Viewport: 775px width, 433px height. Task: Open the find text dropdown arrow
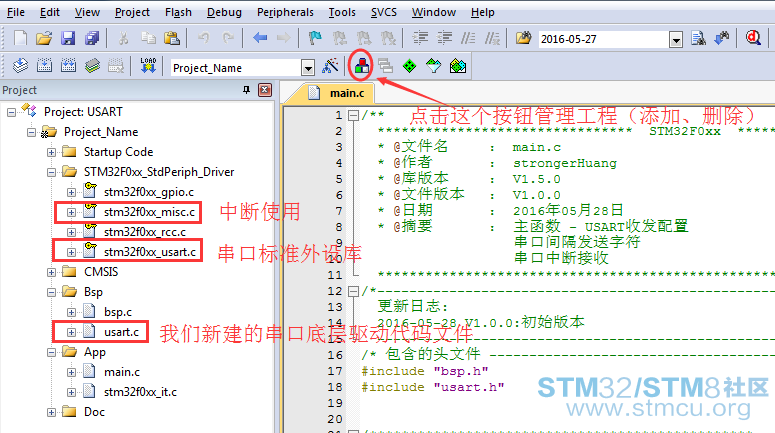click(675, 40)
